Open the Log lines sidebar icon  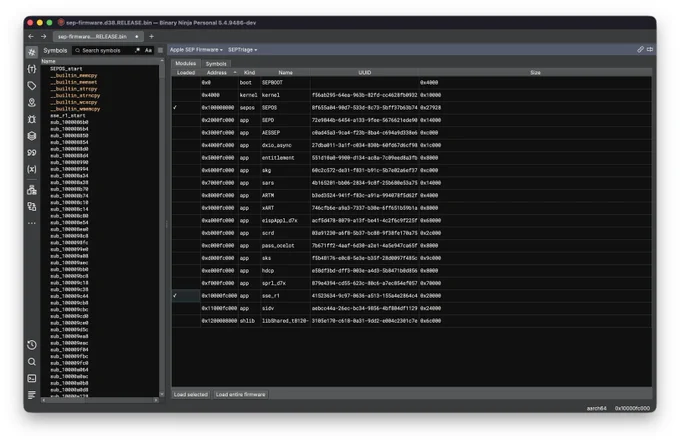pyautogui.click(x=32, y=395)
